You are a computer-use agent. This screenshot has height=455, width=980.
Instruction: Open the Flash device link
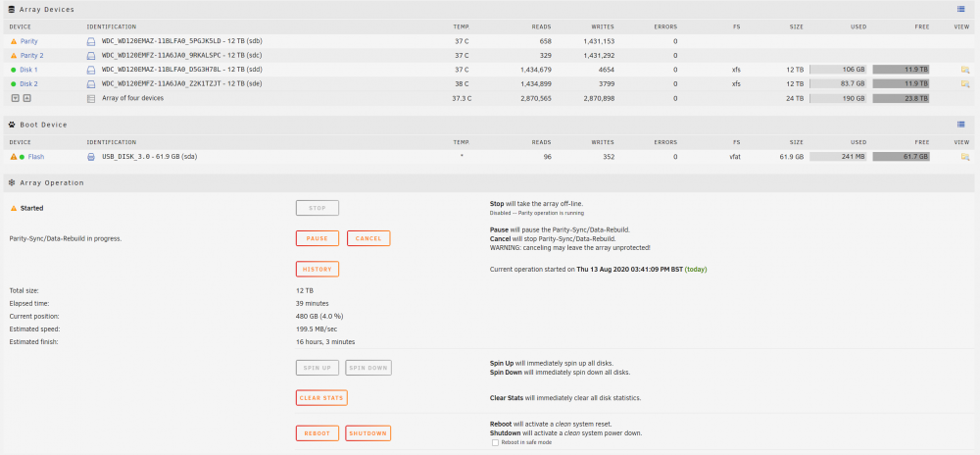click(x=35, y=157)
